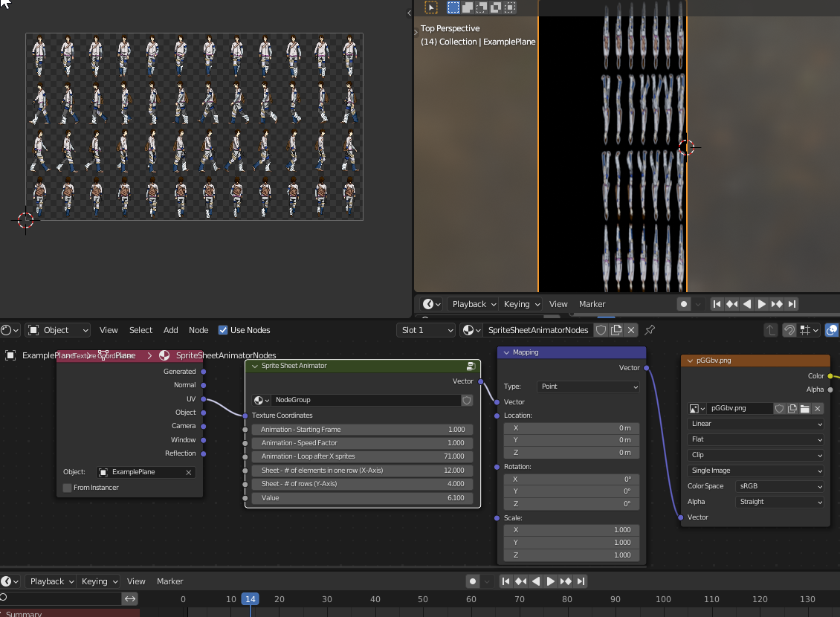Click the Animation - Speed Factor value field
840x617 pixels.
click(x=362, y=443)
